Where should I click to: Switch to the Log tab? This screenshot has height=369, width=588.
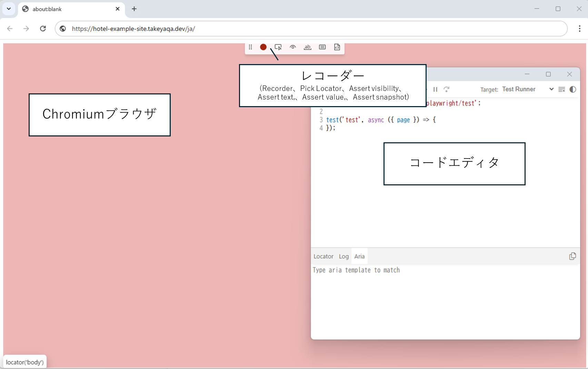[344, 256]
